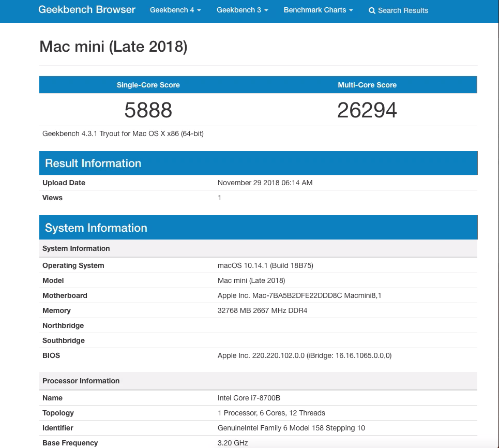This screenshot has height=448, width=499.
Task: Click the Multi-Core Score header
Action: [x=367, y=85]
